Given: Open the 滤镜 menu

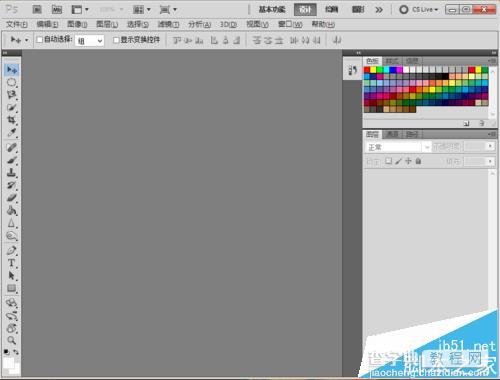Looking at the screenshot, I should (168, 24).
